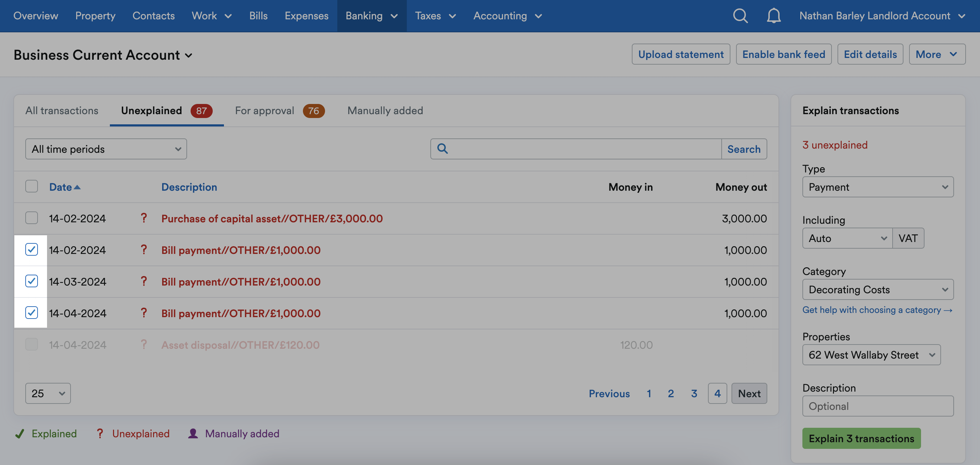Click into the optional Description field
980x465 pixels.
coord(878,406)
